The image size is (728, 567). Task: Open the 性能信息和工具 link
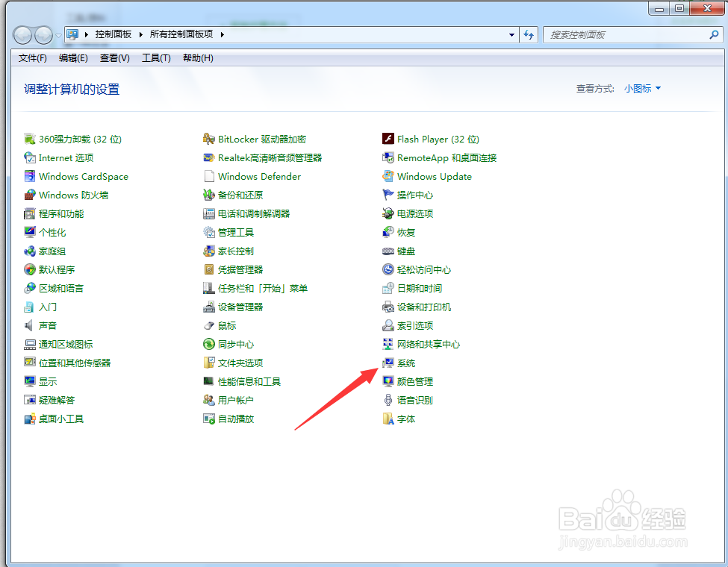(249, 381)
